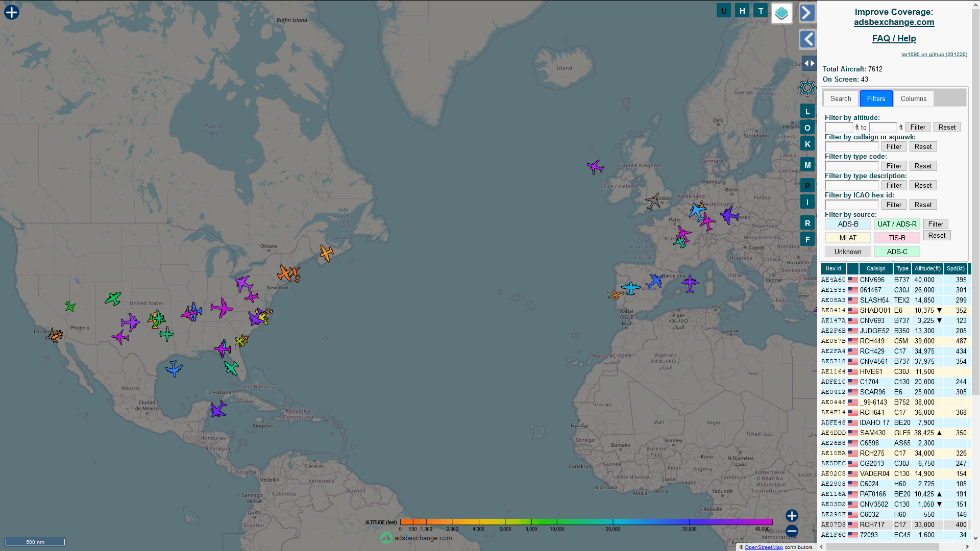
Task: Select aircraft row SHADO01
Action: (895, 310)
